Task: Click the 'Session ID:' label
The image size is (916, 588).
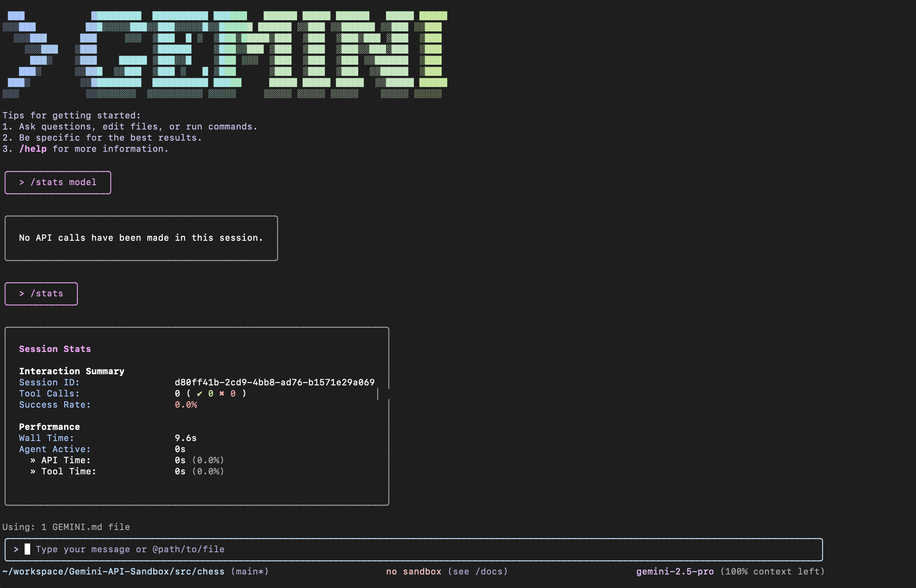Action: 49,382
